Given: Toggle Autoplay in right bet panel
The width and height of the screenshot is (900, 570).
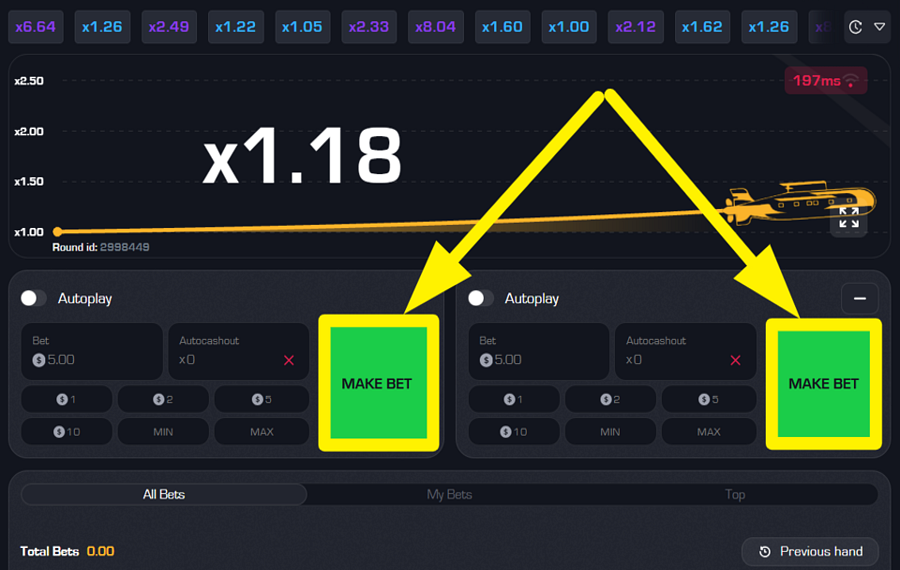Looking at the screenshot, I should click(x=480, y=298).
